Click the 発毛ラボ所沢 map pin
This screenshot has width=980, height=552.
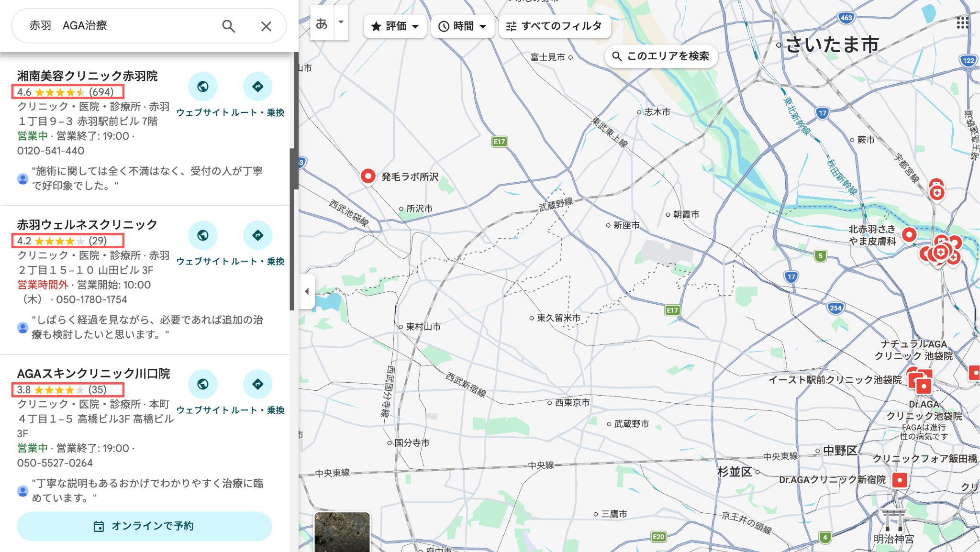[x=367, y=177]
